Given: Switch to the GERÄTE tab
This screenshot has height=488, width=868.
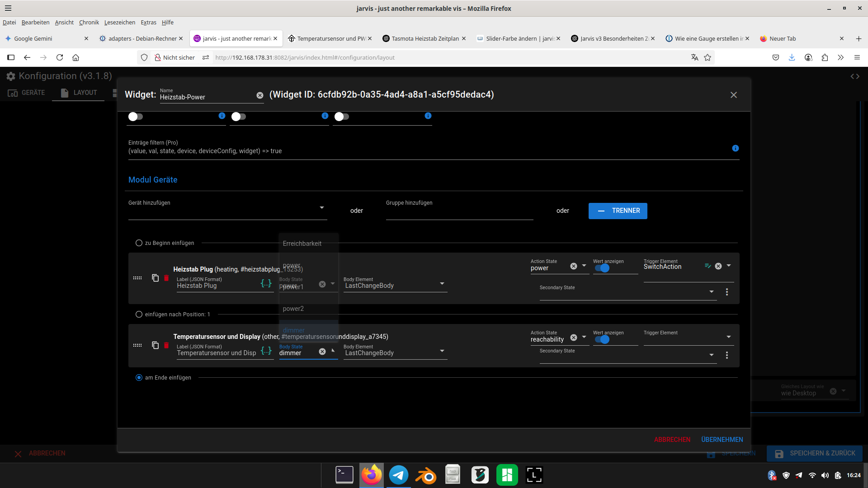Looking at the screenshot, I should point(26,93).
